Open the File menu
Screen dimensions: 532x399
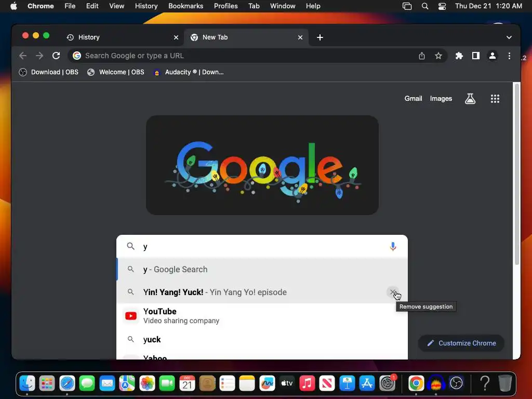pos(70,6)
